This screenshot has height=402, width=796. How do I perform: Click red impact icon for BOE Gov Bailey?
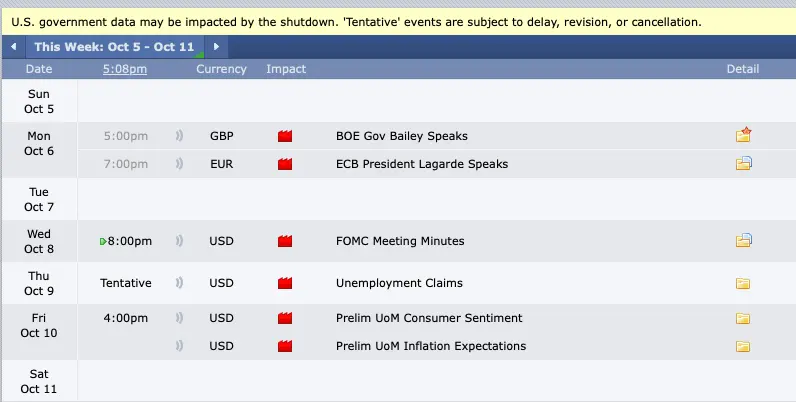pyautogui.click(x=285, y=136)
